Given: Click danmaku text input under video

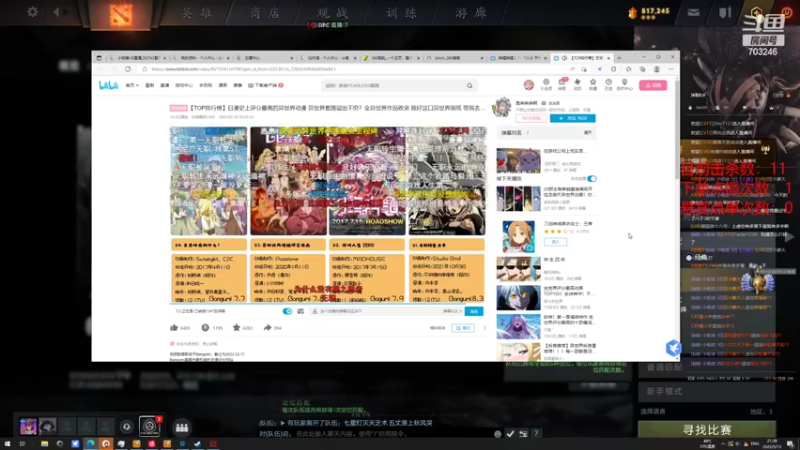Looking at the screenshot, I should click(x=378, y=311).
